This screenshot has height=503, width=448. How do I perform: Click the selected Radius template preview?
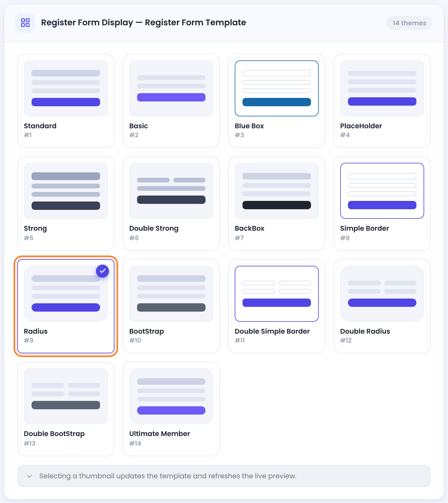66,294
